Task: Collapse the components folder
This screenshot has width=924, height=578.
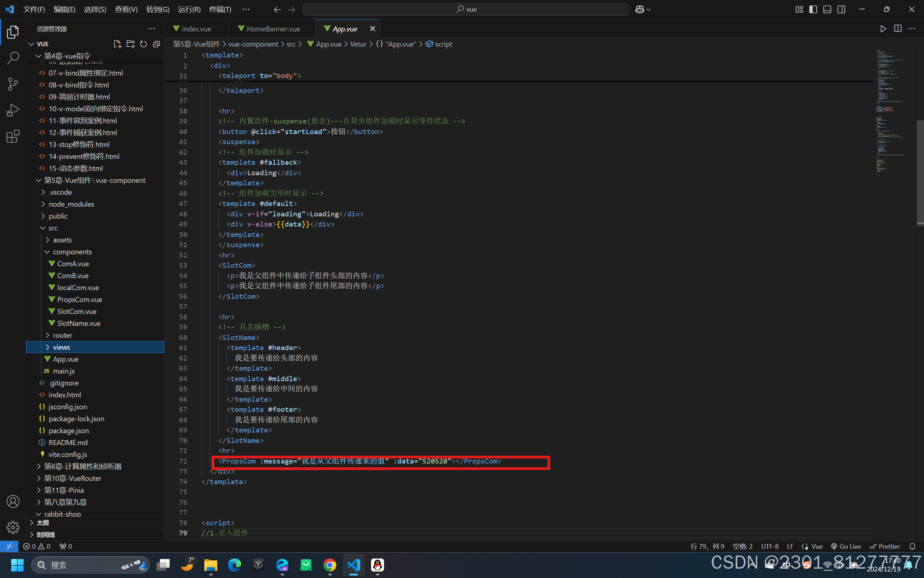Action: pos(95,251)
